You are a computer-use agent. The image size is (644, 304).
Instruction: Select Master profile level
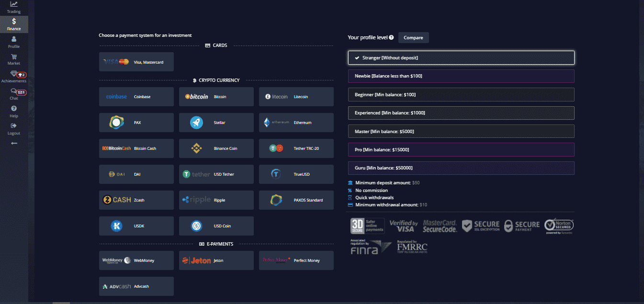point(461,131)
